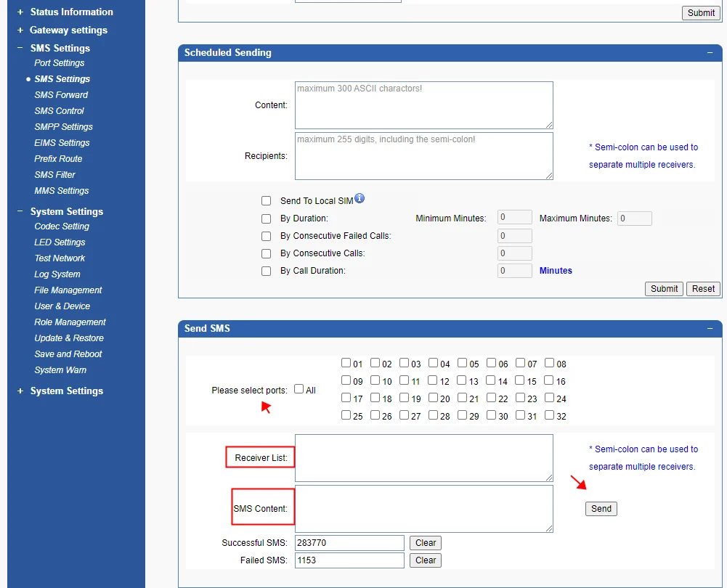Open System Warn page
The height and width of the screenshot is (588, 727).
[x=60, y=370]
